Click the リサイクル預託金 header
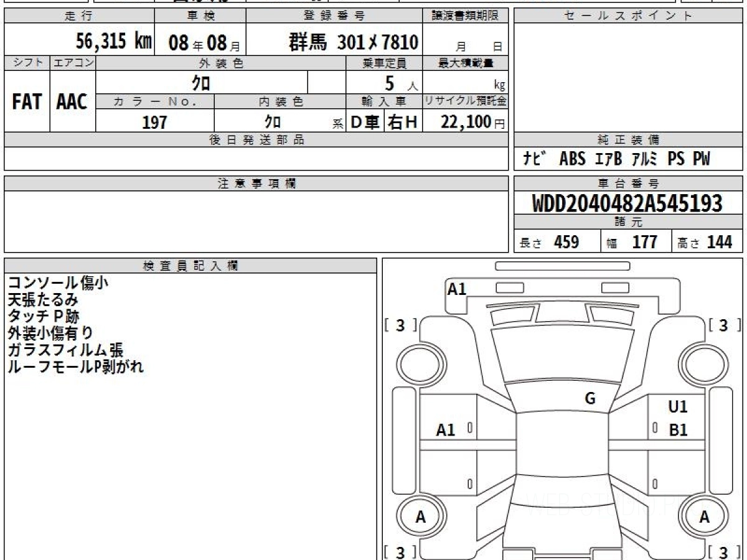The height and width of the screenshot is (560, 747). tap(465, 101)
